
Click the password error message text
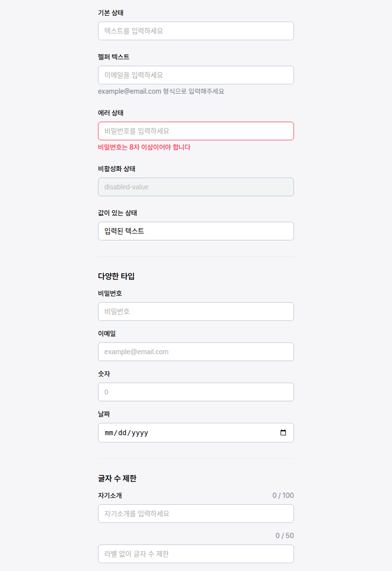point(144,147)
